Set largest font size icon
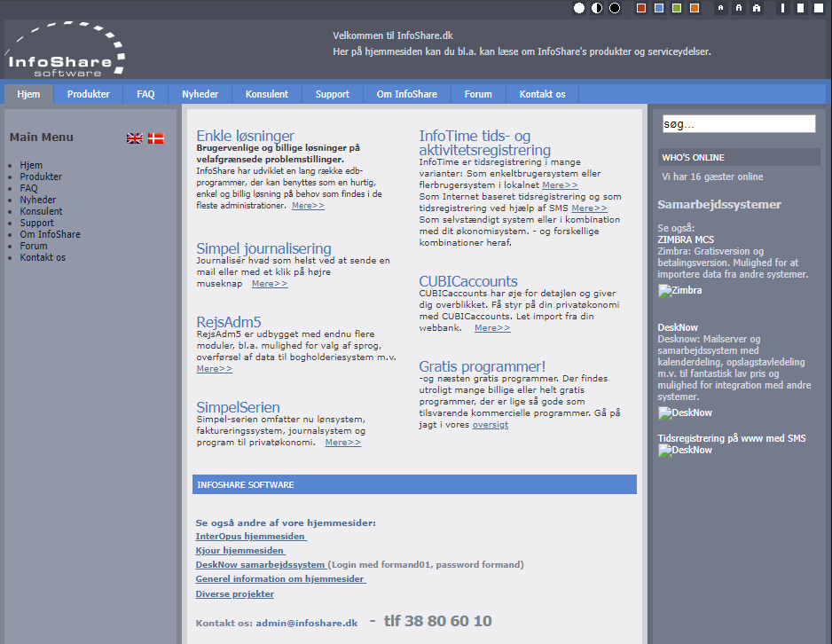The width and height of the screenshot is (832, 644). click(757, 8)
